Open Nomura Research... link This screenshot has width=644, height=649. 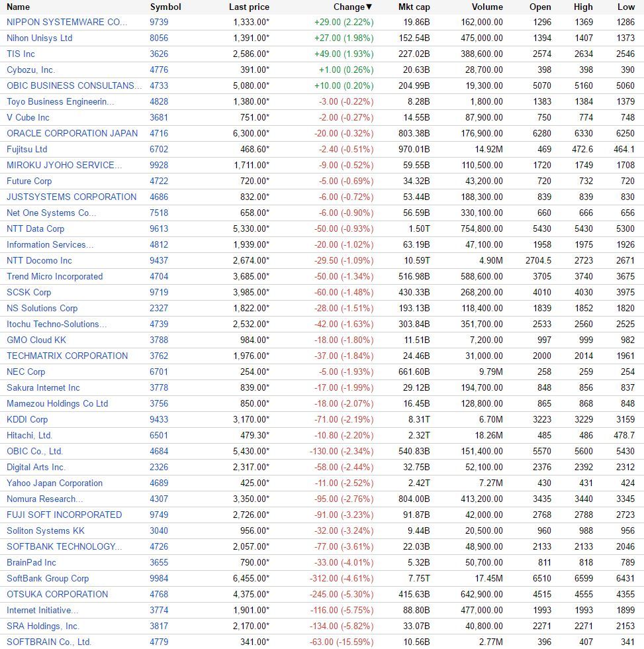pos(44,499)
